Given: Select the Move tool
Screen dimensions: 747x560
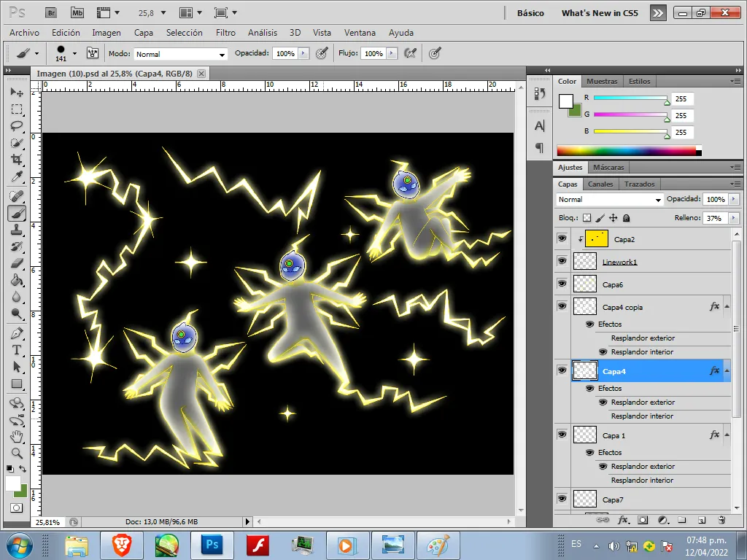Looking at the screenshot, I should click(17, 92).
